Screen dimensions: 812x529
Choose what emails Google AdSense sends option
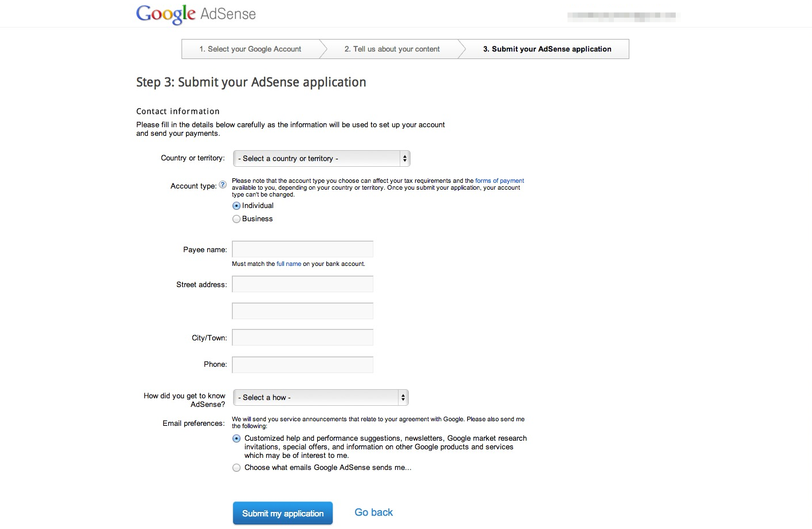(236, 468)
